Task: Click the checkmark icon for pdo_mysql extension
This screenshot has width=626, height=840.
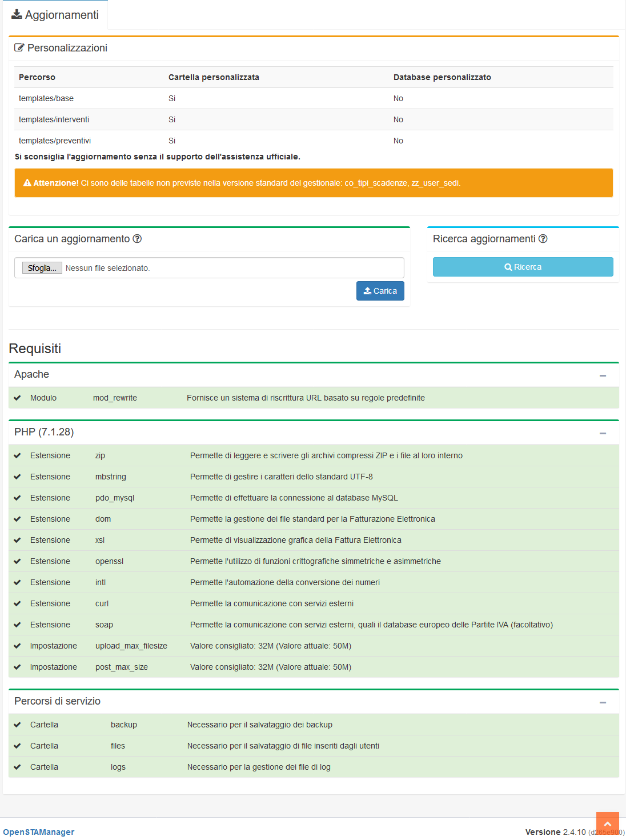Action: pos(17,498)
